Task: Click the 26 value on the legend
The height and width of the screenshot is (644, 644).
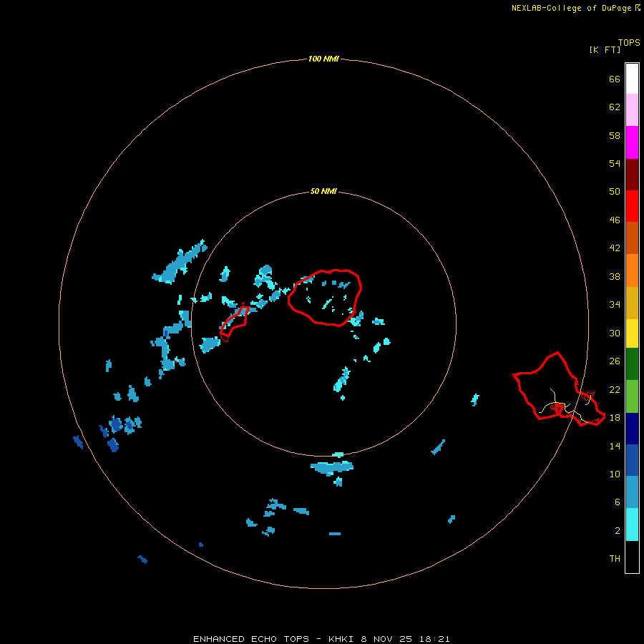Action: pyautogui.click(x=615, y=361)
